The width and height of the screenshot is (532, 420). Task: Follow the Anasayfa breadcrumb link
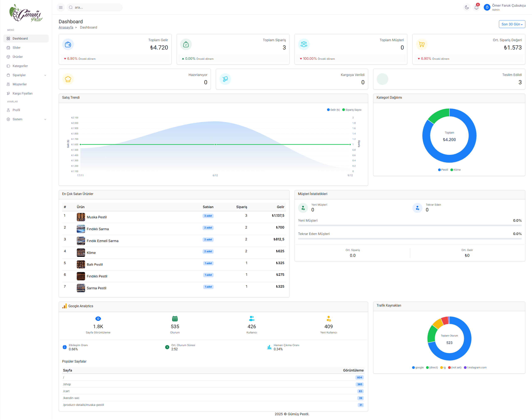coord(66,27)
